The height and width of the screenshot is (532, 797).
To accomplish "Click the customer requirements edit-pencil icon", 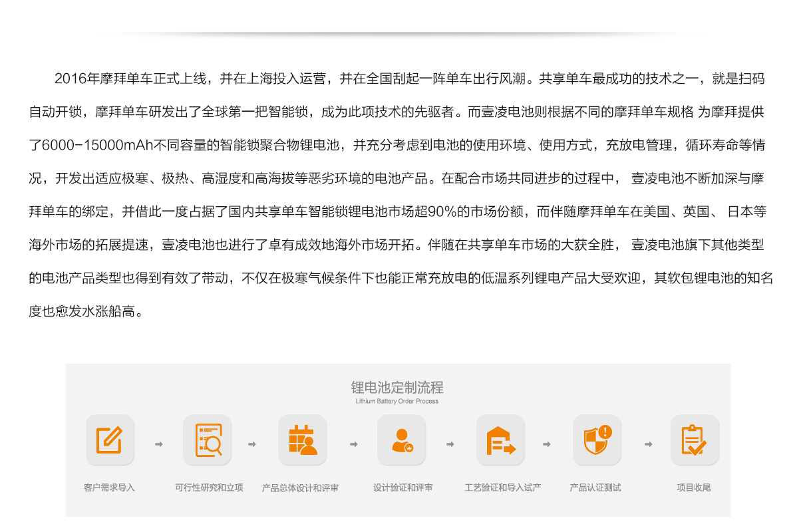I will [110, 440].
